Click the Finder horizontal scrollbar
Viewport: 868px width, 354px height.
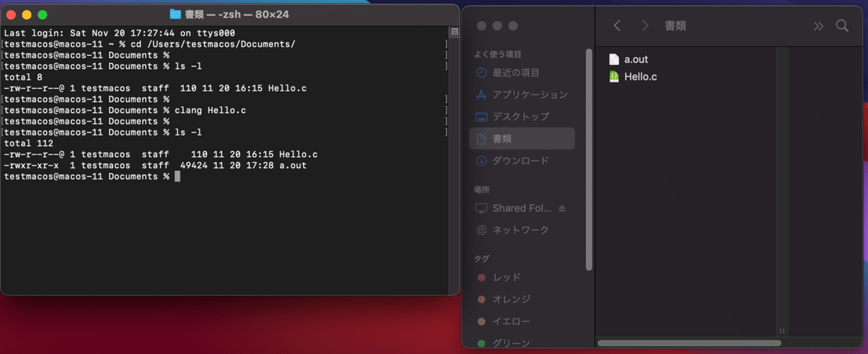click(x=689, y=343)
